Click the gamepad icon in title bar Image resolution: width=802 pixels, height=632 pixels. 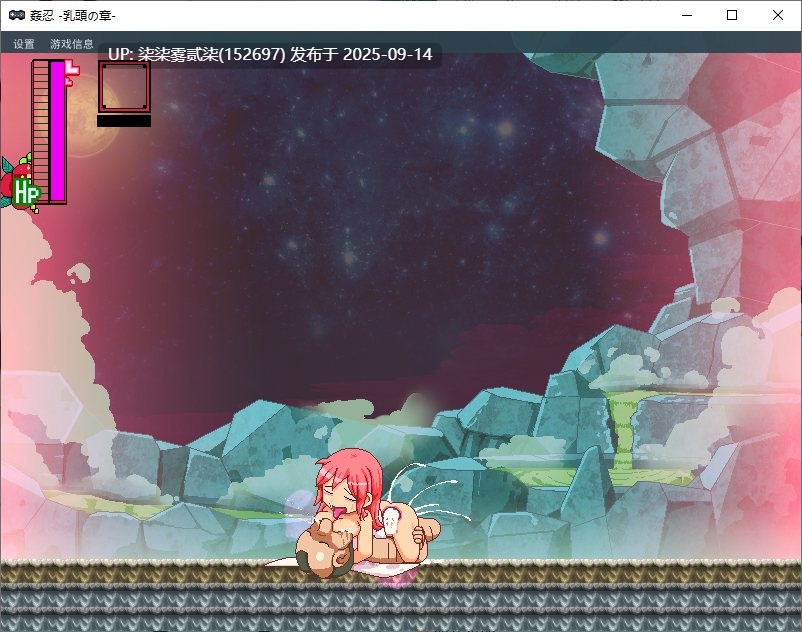click(x=17, y=15)
